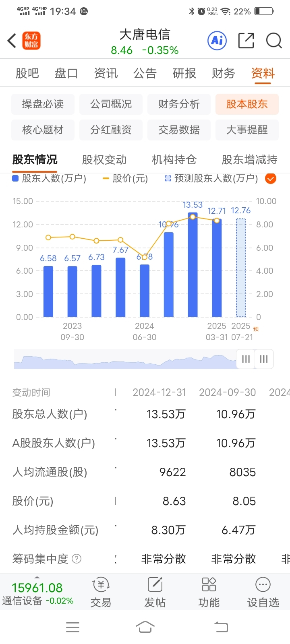Tap the 人均流通股 value 9622
The image size is (290, 644).
173,472
